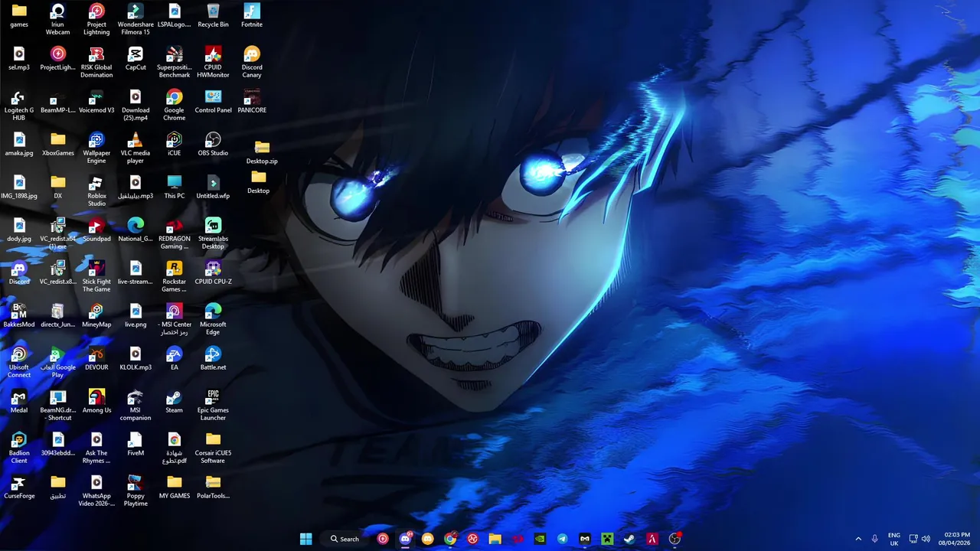The image size is (980, 551).
Task: Select the Battle.net desktop icon
Action: (213, 359)
